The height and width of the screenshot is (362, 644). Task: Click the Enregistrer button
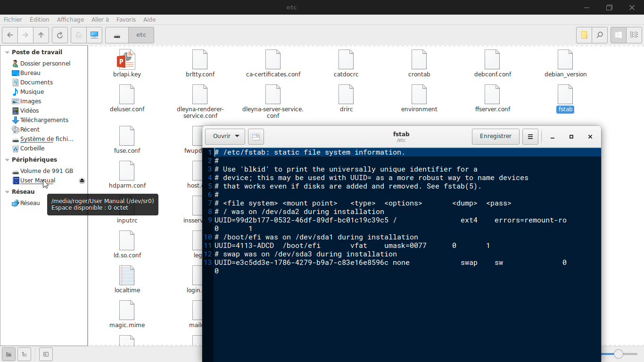pyautogui.click(x=495, y=136)
